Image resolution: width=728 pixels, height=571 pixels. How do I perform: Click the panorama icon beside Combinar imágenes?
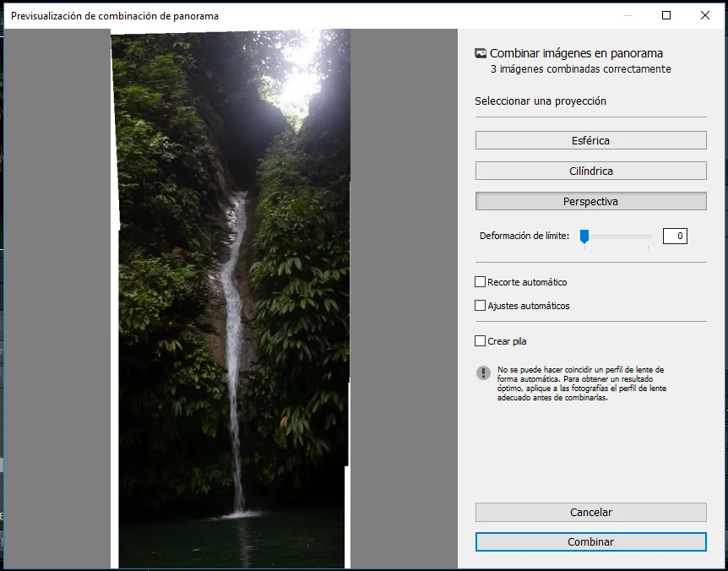(x=481, y=53)
